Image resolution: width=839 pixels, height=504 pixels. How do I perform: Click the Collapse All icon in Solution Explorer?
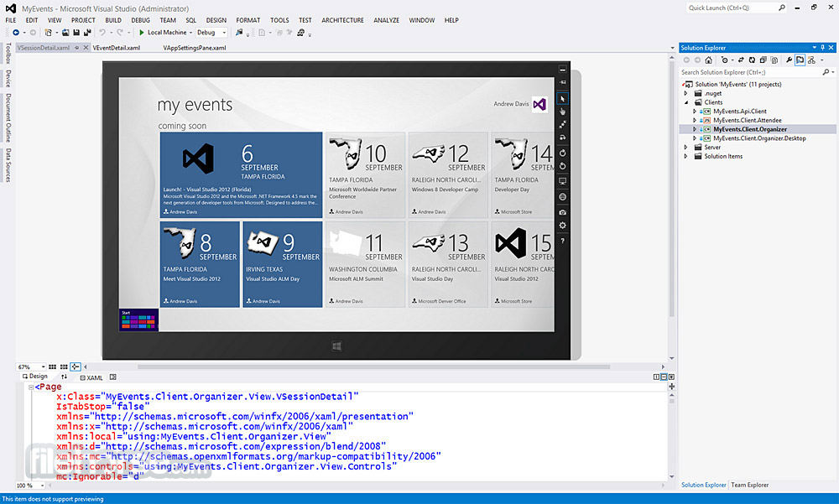[x=763, y=60]
